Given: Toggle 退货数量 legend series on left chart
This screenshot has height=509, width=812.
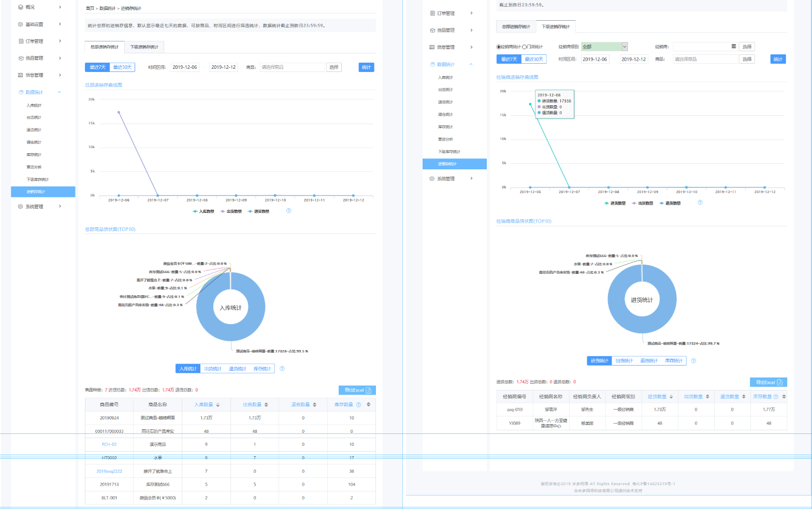Looking at the screenshot, I should click(258, 211).
